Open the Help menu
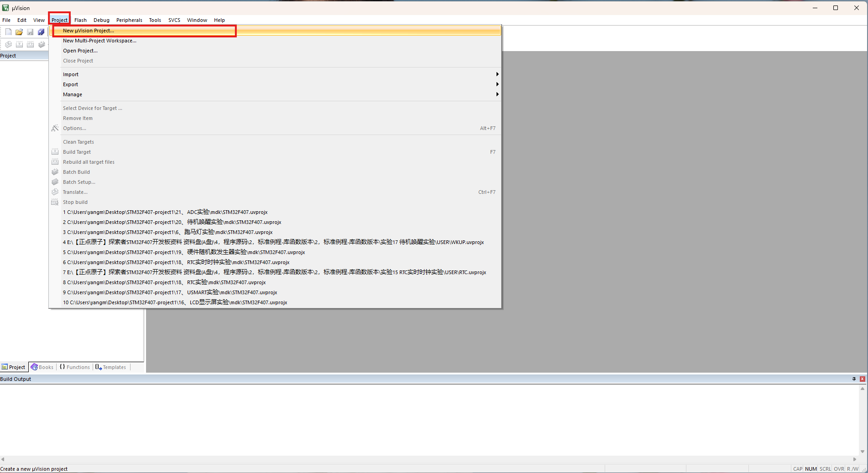 [x=219, y=20]
